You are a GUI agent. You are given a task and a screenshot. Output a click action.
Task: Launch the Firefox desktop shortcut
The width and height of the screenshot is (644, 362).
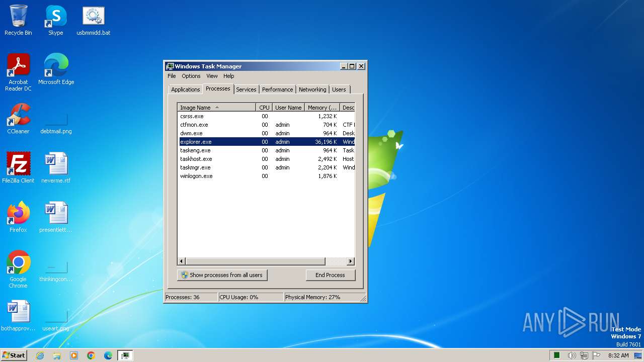(18, 217)
